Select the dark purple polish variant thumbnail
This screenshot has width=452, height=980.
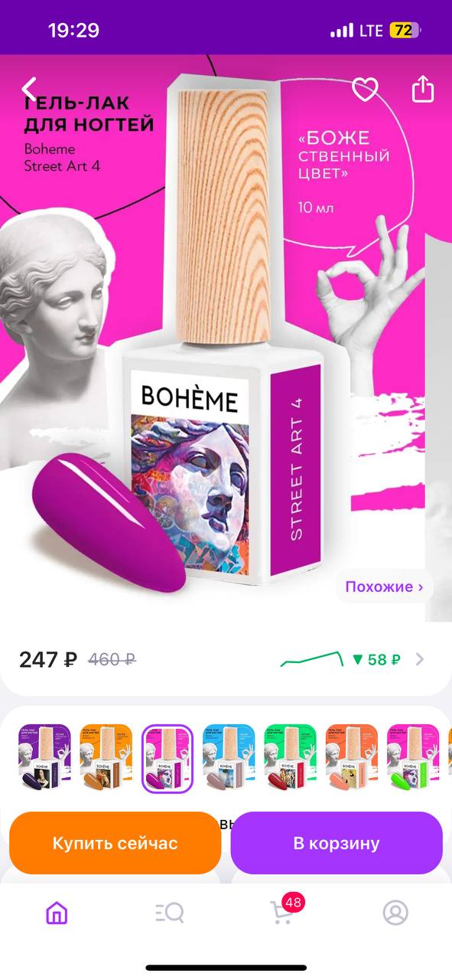click(45, 758)
